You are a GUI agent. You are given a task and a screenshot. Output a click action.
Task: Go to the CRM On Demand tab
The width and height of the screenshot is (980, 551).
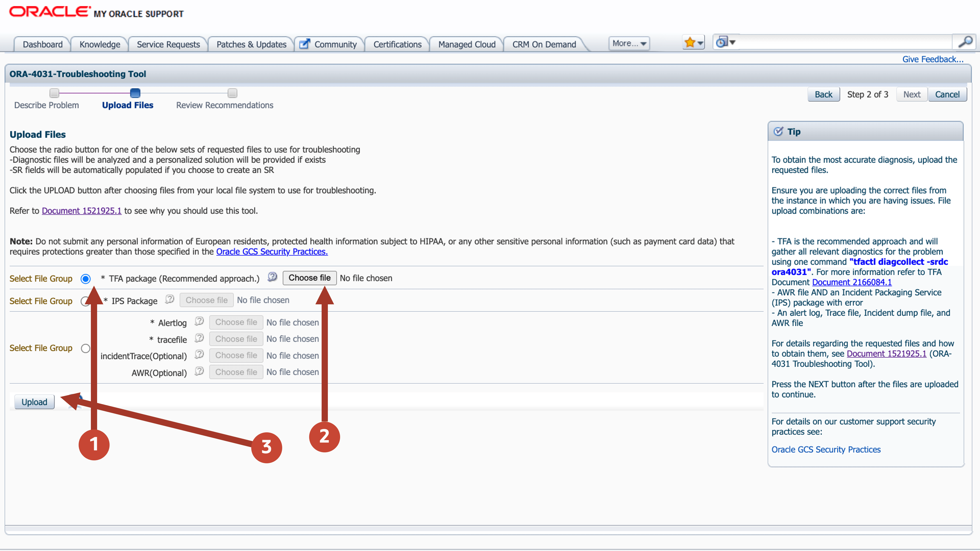544,45
